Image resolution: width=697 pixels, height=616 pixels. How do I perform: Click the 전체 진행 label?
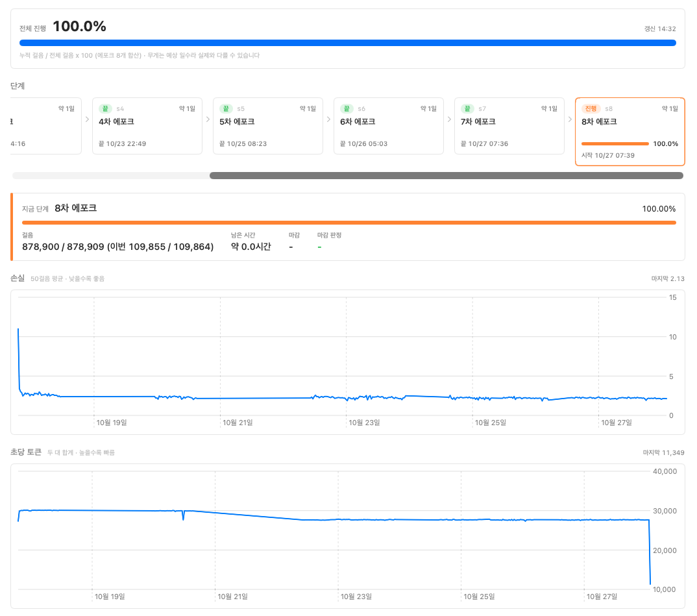click(x=32, y=29)
